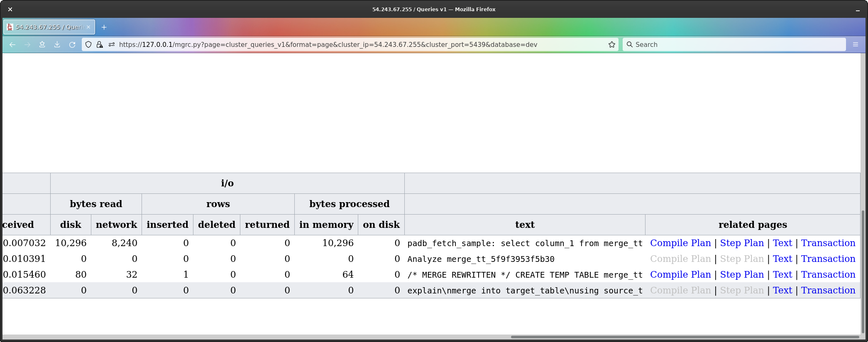Reload the current page
Screen dimensions: 868x342
(72, 44)
